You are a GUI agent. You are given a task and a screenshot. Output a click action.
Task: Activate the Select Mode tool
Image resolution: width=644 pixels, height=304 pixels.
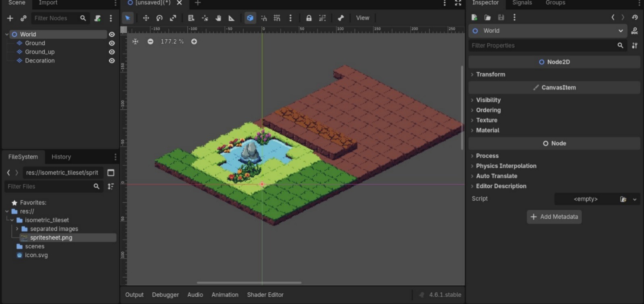(x=128, y=18)
